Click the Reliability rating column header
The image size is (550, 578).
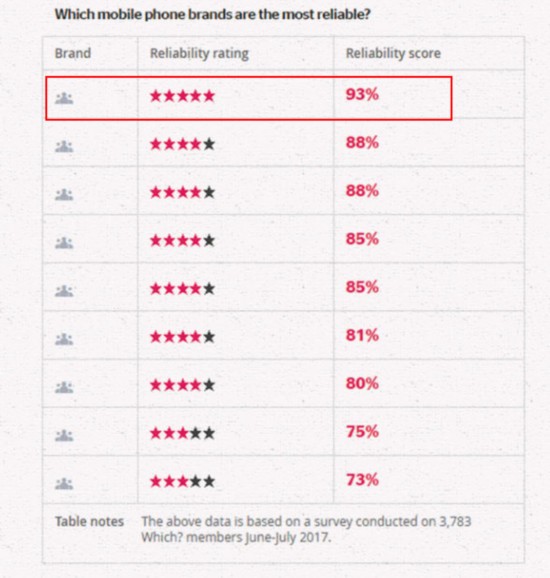point(199,53)
